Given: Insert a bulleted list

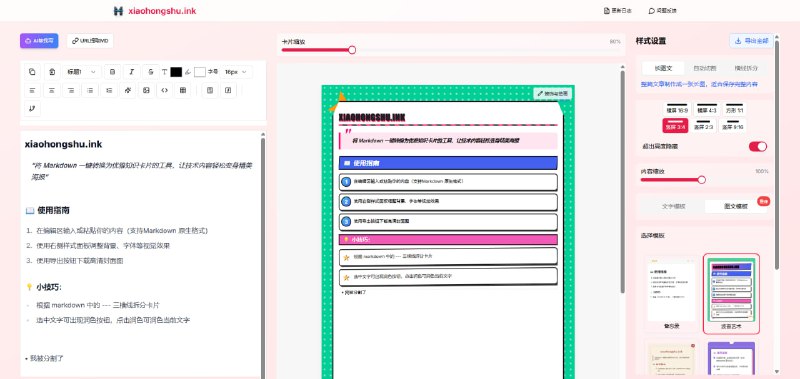Looking at the screenshot, I should pos(90,90).
